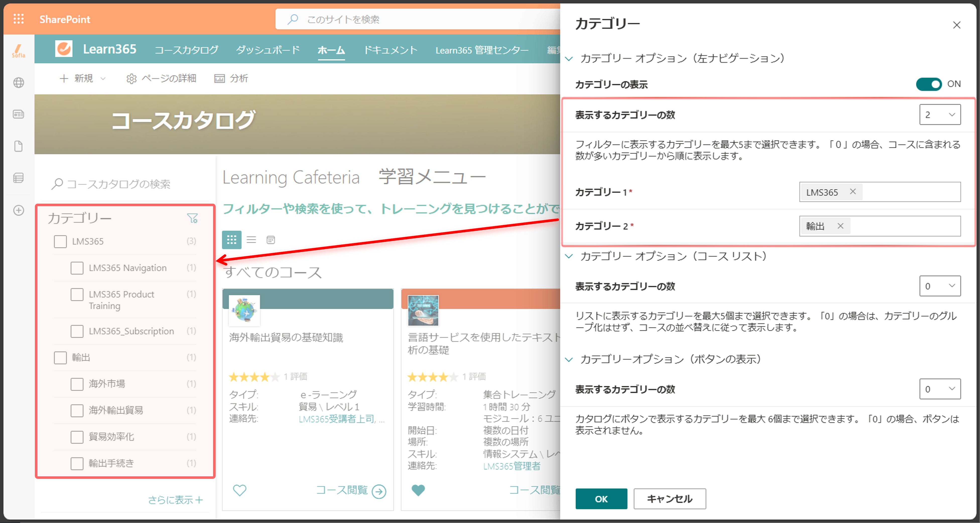The width and height of the screenshot is (980, 523).
Task: Click さらに表示 link
Action: tap(175, 500)
